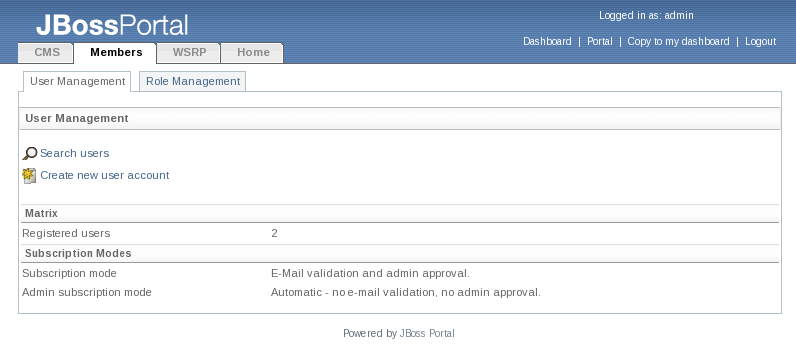Open the Search users link
The image size is (796, 364).
tap(75, 153)
